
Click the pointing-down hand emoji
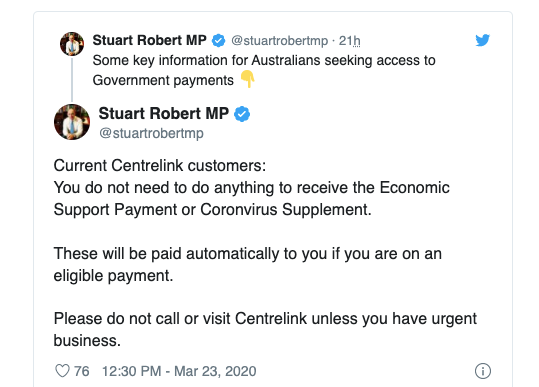coord(247,79)
